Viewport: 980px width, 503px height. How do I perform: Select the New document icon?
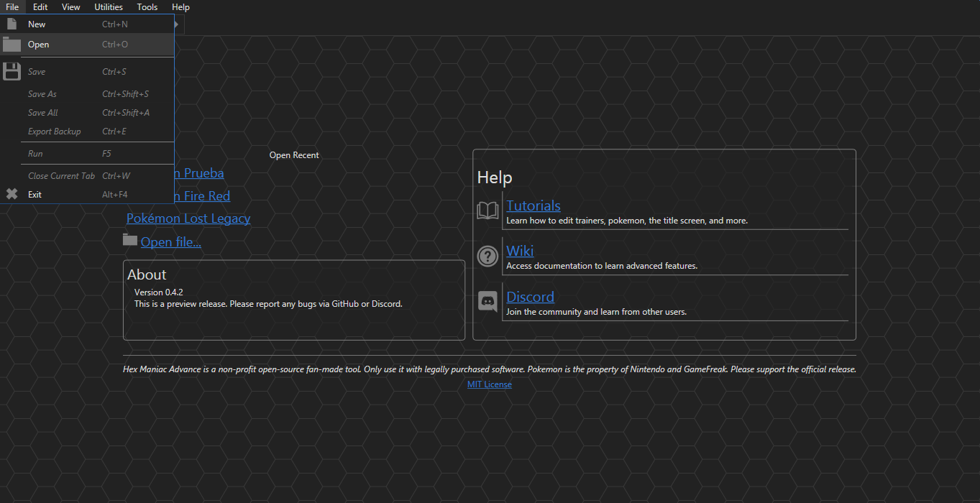pos(11,23)
